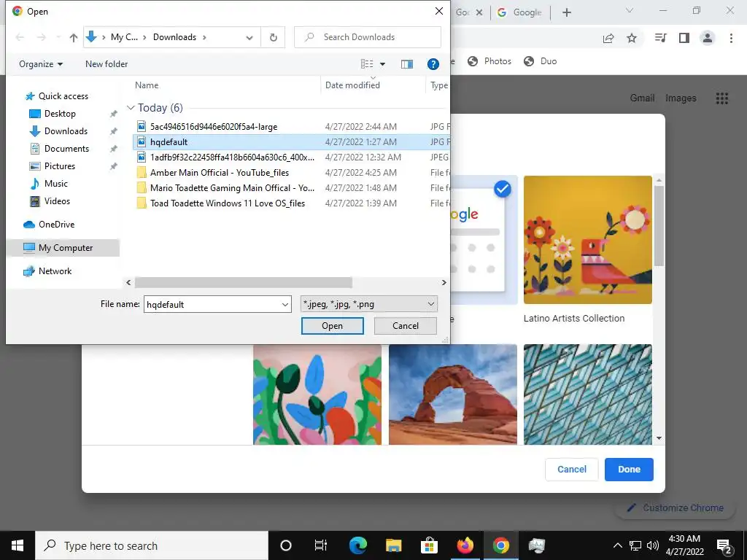Open the Images link
Image resolution: width=747 pixels, height=560 pixels.
point(681,98)
